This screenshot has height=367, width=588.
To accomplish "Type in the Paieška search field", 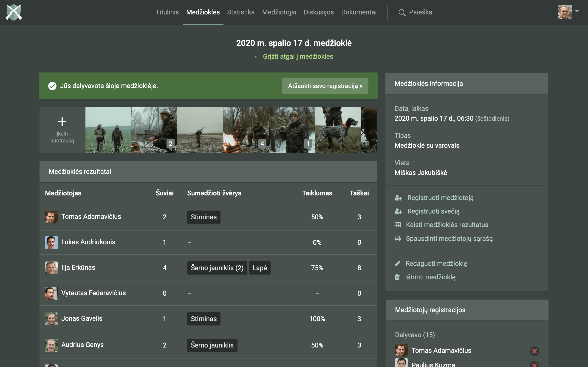I will tap(420, 12).
